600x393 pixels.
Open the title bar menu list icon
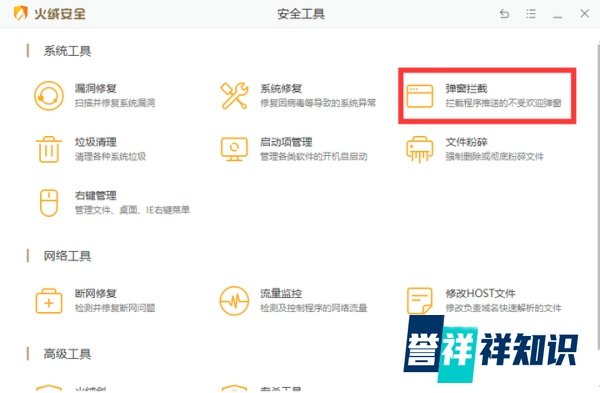point(531,14)
